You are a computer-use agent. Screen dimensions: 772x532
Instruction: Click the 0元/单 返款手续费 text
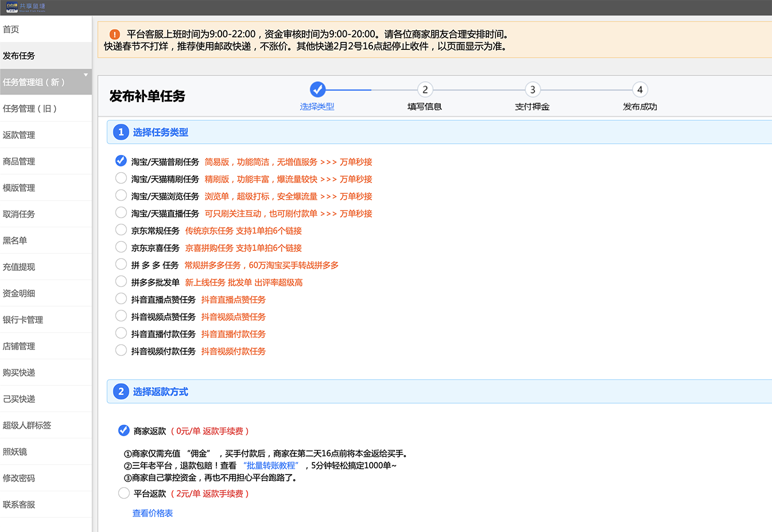210,431
